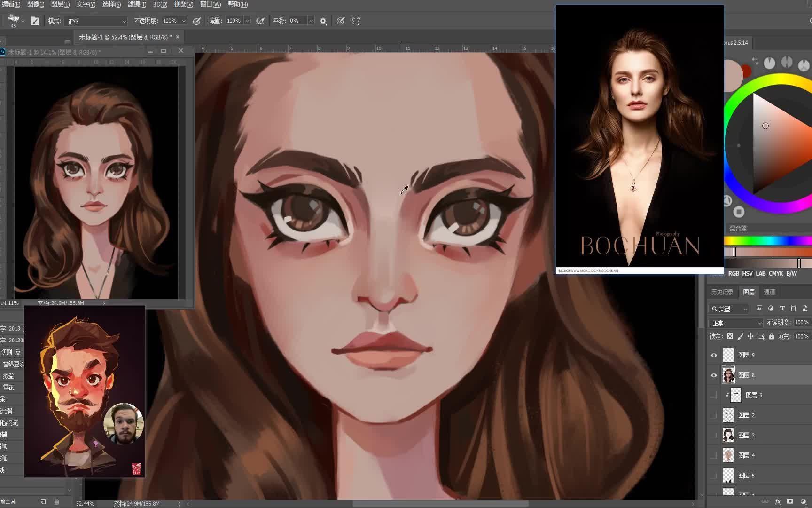Open panel menu icon above the small document window
812x508 pixels.
click(67, 42)
